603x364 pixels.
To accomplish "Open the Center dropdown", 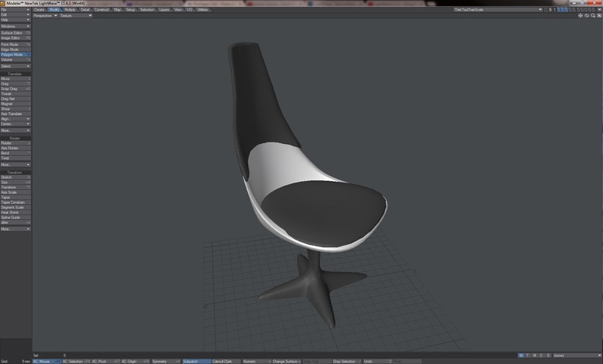I will tap(15, 124).
